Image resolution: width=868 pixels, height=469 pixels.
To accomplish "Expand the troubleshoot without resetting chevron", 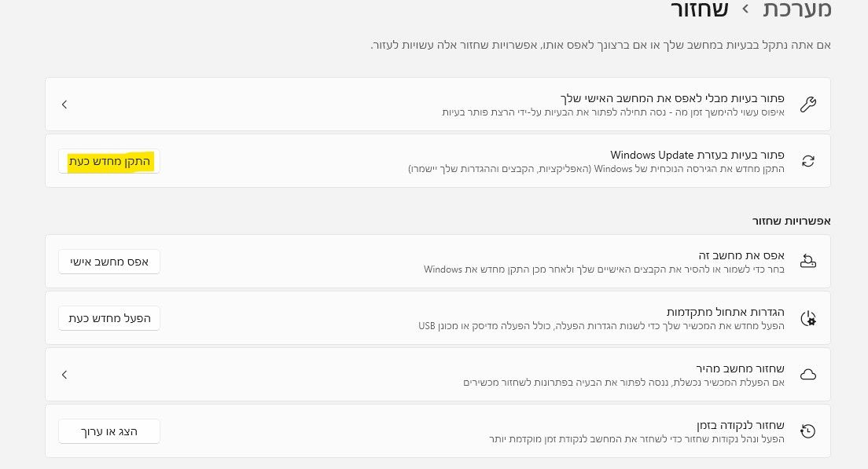I will click(x=64, y=104).
